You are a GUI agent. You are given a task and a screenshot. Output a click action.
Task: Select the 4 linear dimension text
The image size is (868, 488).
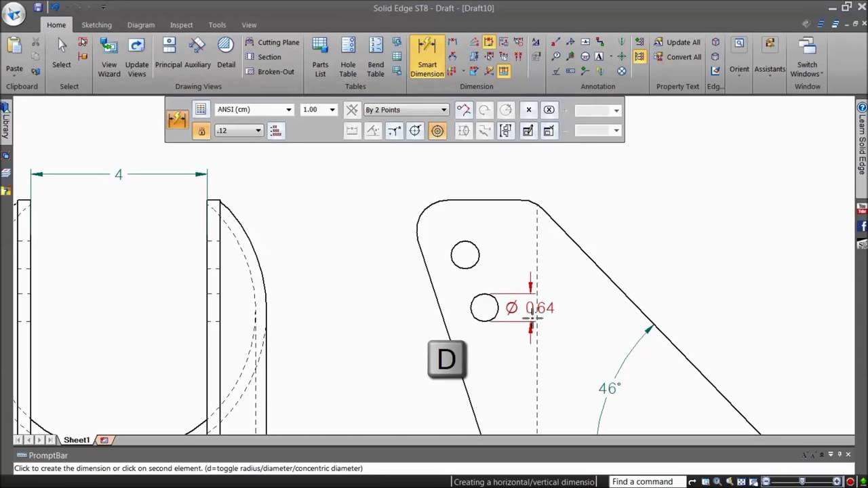119,175
